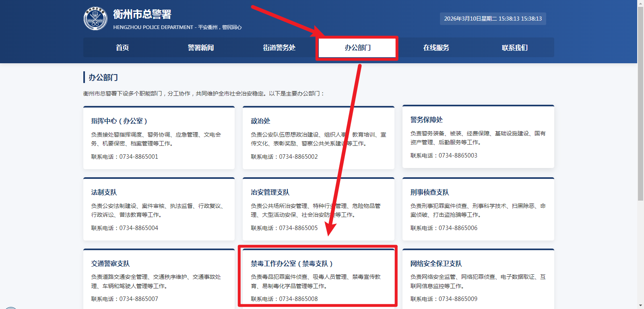Image resolution: width=644 pixels, height=309 pixels.
Task: Open the 政治处 department card title
Action: click(260, 121)
